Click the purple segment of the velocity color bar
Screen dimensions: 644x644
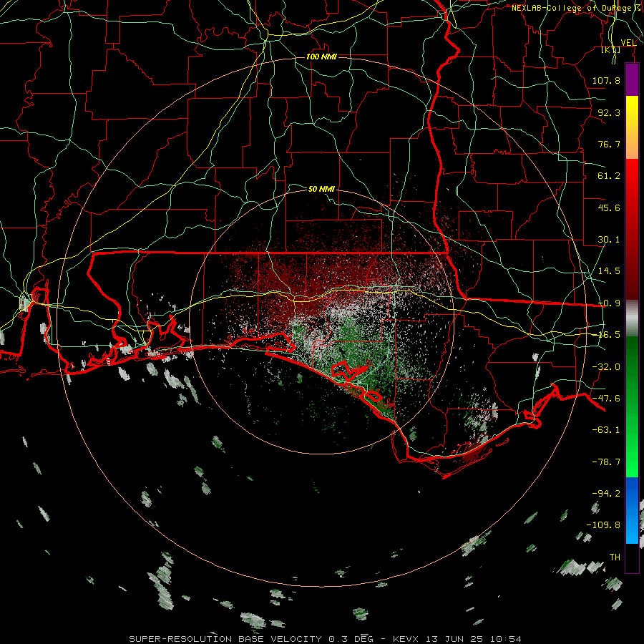[x=632, y=80]
